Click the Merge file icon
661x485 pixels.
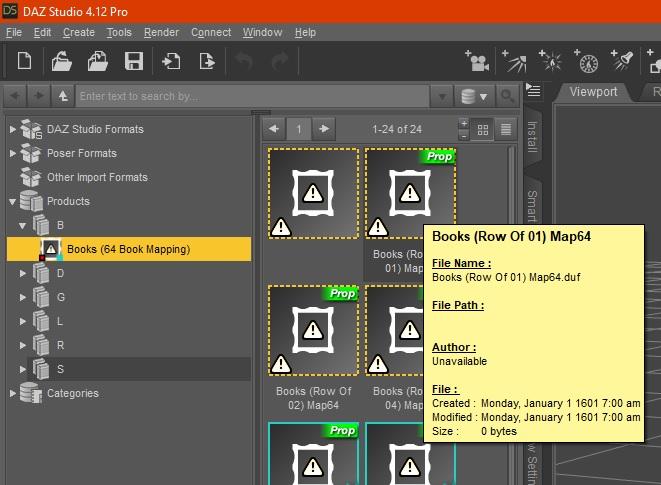click(x=97, y=61)
